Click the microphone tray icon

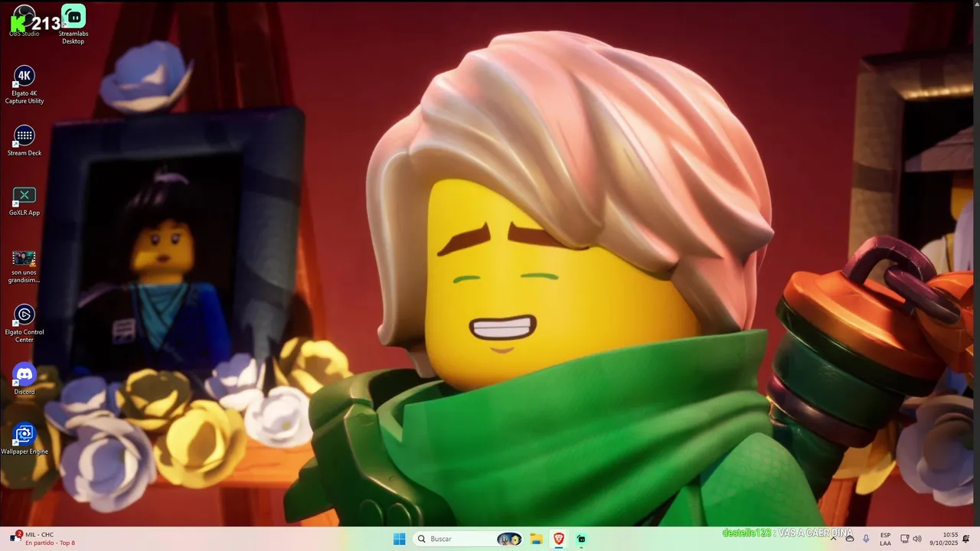point(866,539)
